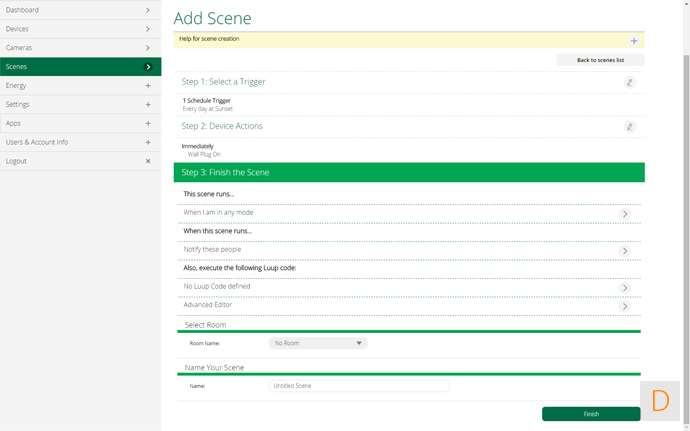Expand the Apps menu plus icon
Viewport: 690px width, 431px height.
(x=148, y=124)
